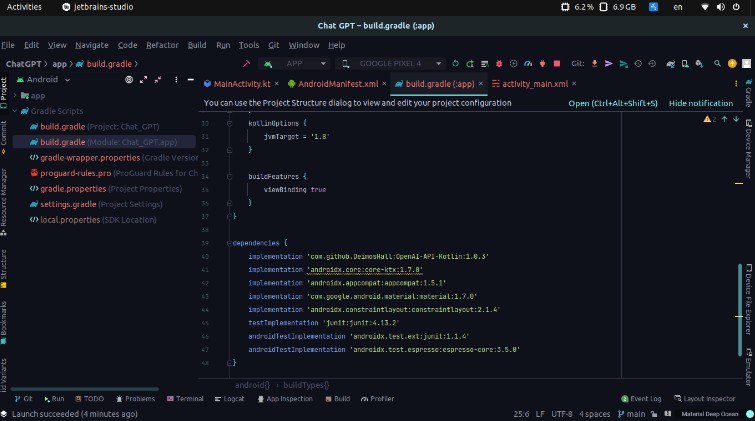Open the Terminal tool window
755x421 pixels.
tap(185, 399)
